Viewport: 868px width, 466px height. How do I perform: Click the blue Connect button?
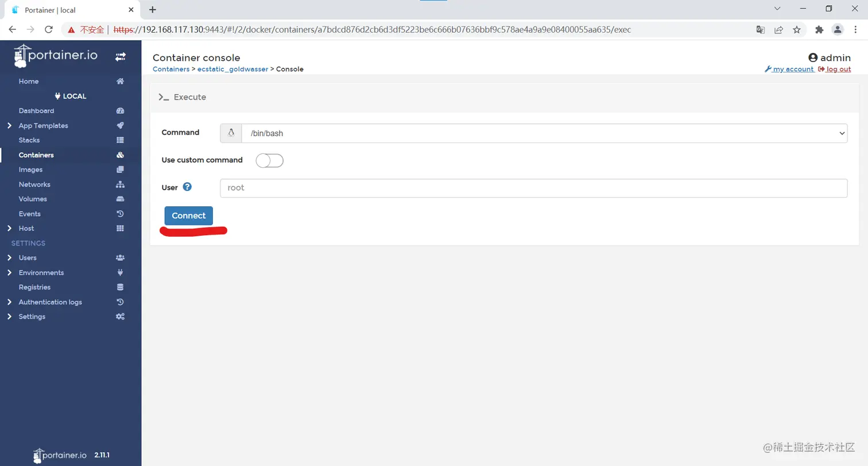188,215
